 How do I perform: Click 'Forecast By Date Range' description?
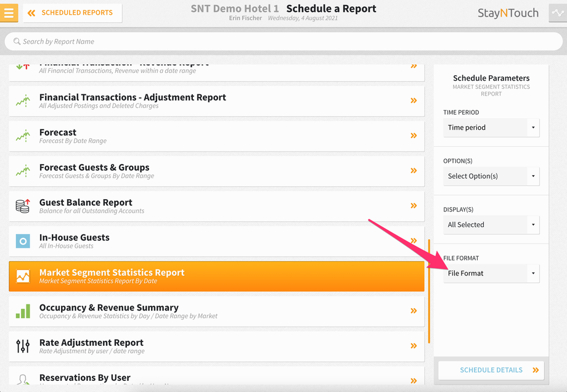(73, 141)
